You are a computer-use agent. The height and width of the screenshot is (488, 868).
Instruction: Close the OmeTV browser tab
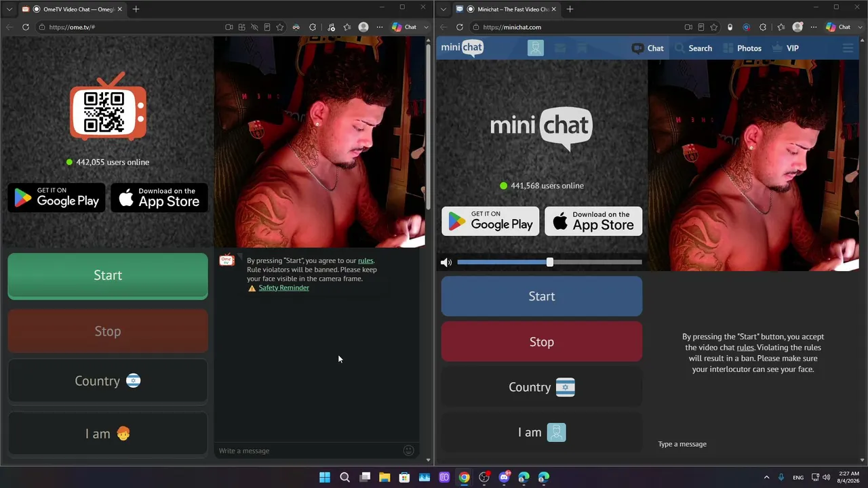(x=119, y=9)
